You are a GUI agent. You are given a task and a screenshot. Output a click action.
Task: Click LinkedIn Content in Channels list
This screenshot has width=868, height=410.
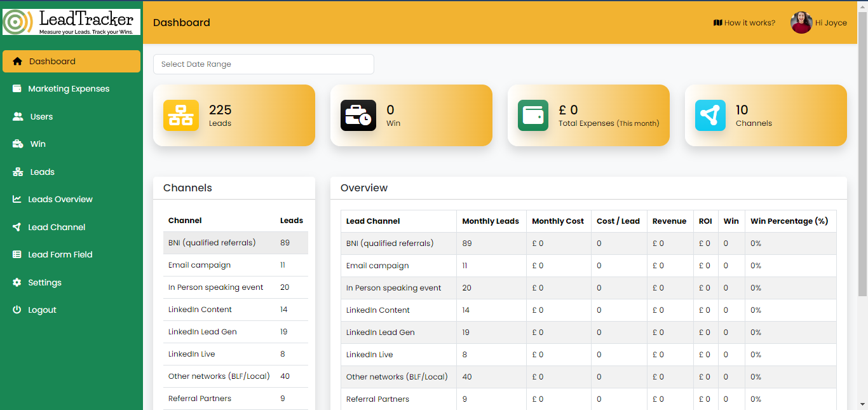pyautogui.click(x=200, y=310)
